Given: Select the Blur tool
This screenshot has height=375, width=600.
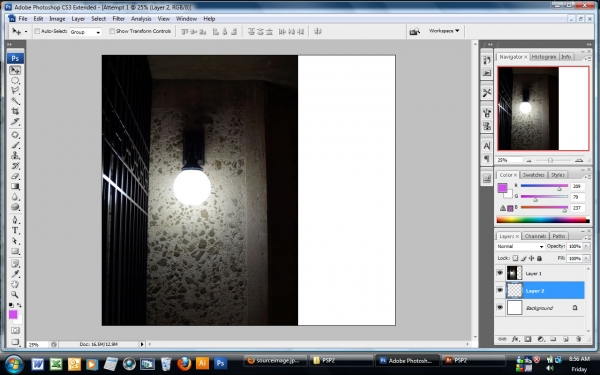Looking at the screenshot, I should coord(15,197).
